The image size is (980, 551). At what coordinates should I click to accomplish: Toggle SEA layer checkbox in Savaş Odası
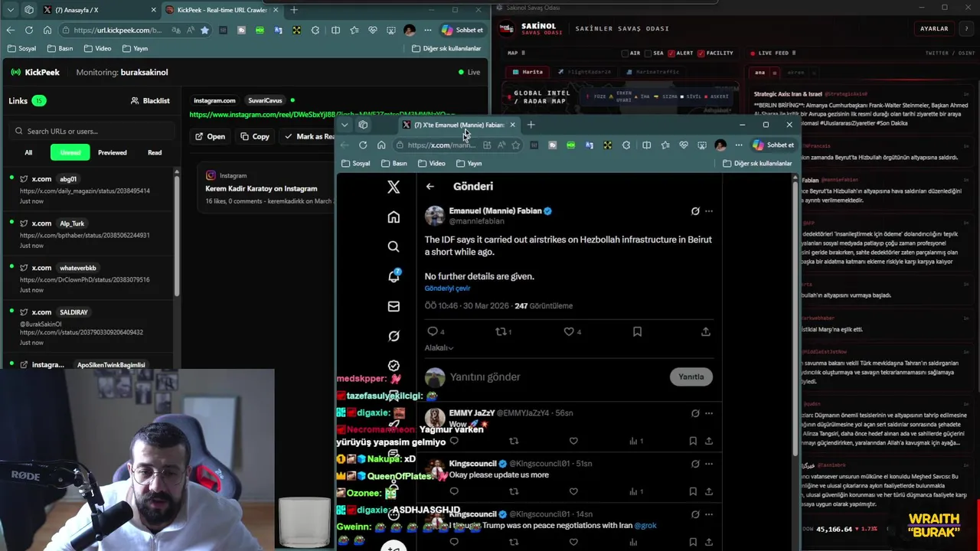tap(648, 54)
